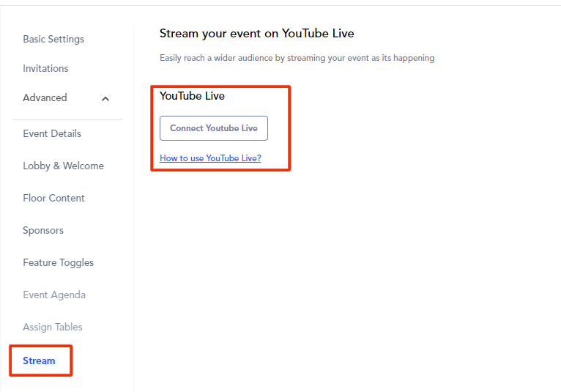
Task: Collapse the Advanced section chevron
Action: (x=105, y=99)
